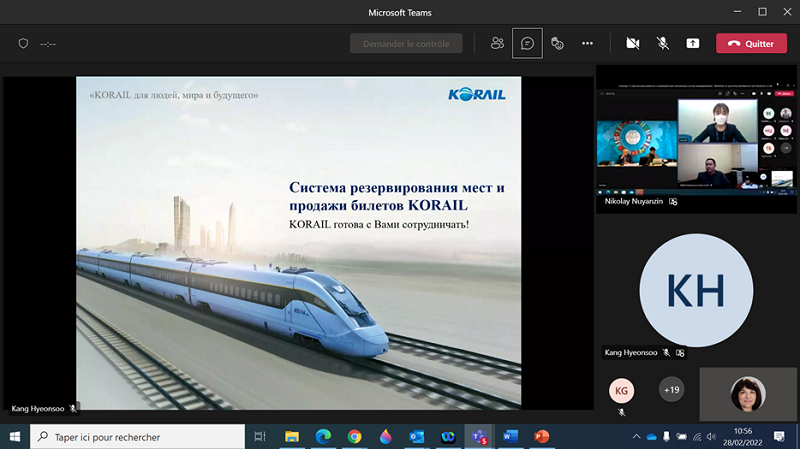Viewport: 800px width, 449px height.
Task: Select Nikolay Nuyanzin's video tile
Action: (x=696, y=139)
